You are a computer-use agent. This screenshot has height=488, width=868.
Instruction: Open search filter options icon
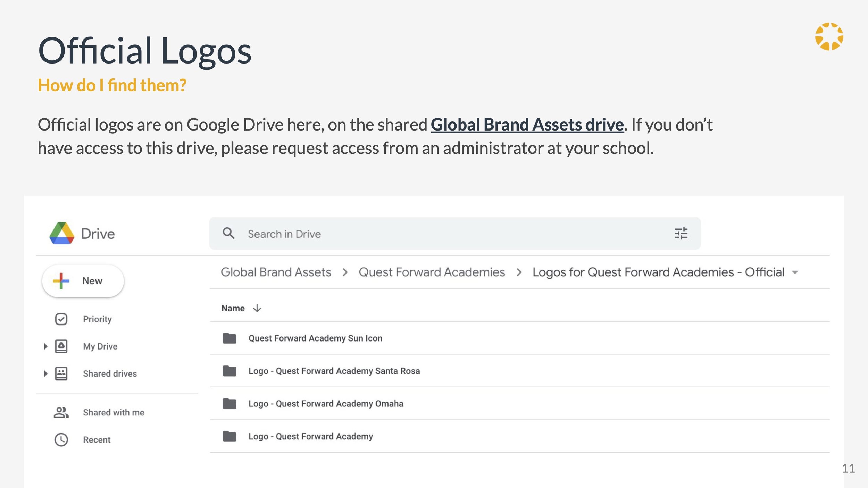pyautogui.click(x=681, y=234)
